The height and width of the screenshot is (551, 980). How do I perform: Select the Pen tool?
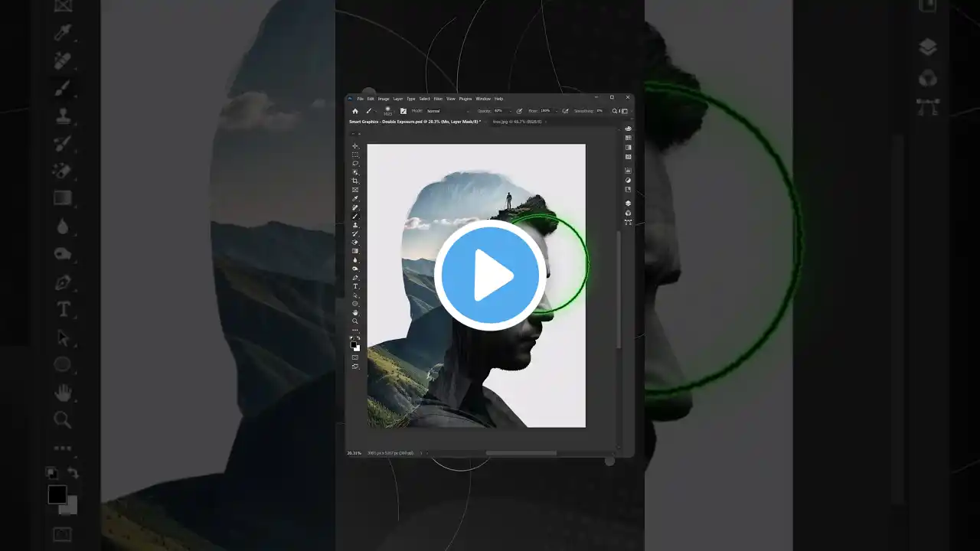355,278
